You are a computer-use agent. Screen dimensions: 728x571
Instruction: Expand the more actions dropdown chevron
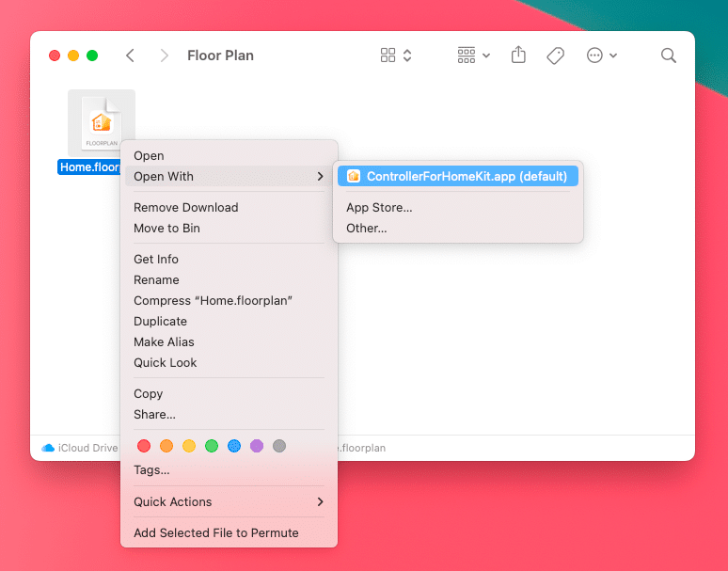coord(613,56)
